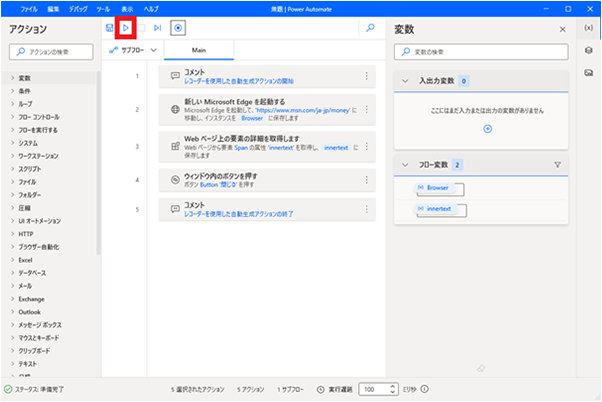602x402 pixels.
Task: Click the actions pane vertical scrollbar
Action: click(x=99, y=163)
